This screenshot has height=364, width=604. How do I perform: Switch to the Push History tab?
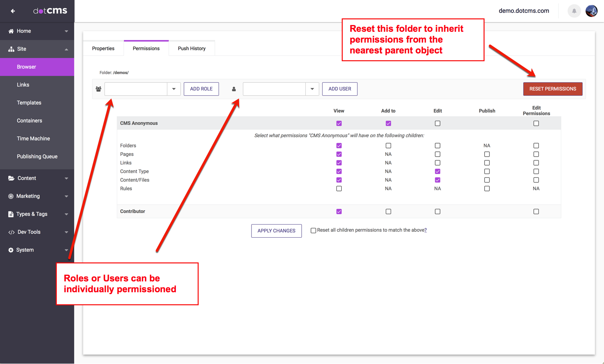[192, 49]
